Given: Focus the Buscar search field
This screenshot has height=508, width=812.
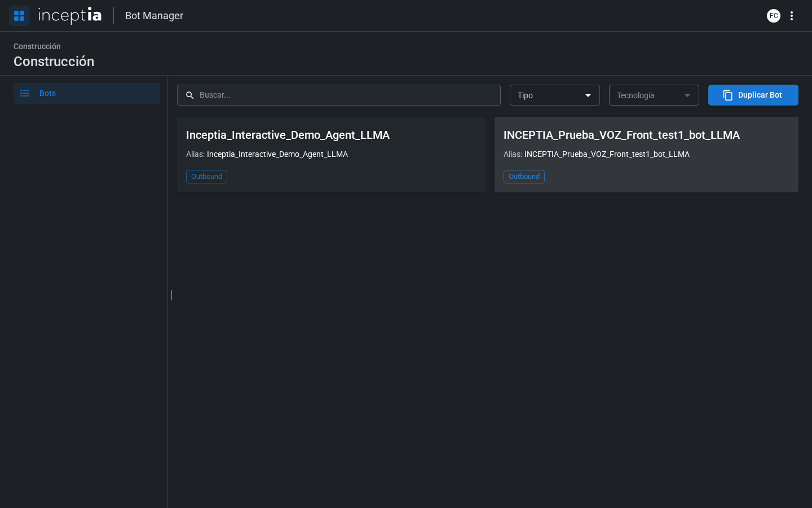Looking at the screenshot, I should 339,95.
